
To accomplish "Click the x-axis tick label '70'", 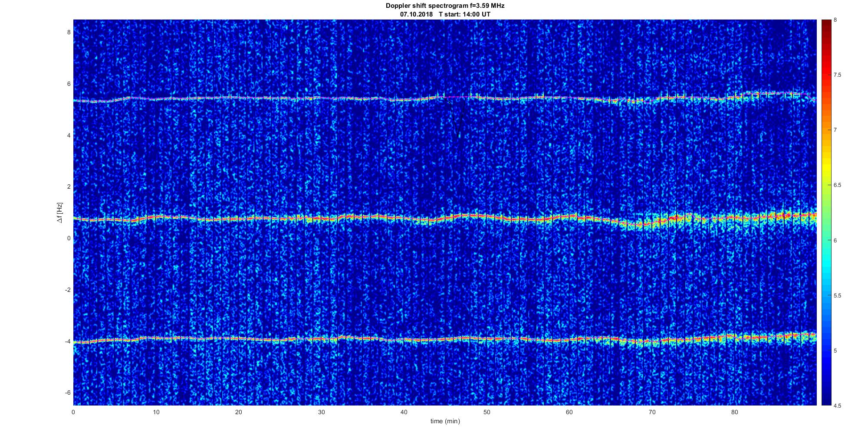I will [652, 412].
